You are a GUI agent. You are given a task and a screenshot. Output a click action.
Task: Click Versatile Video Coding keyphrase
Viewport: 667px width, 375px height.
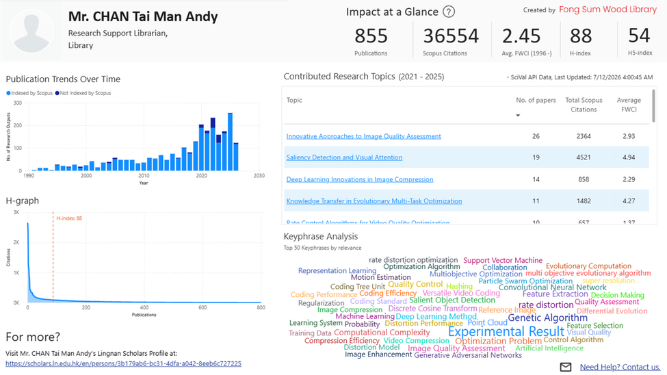461,293
